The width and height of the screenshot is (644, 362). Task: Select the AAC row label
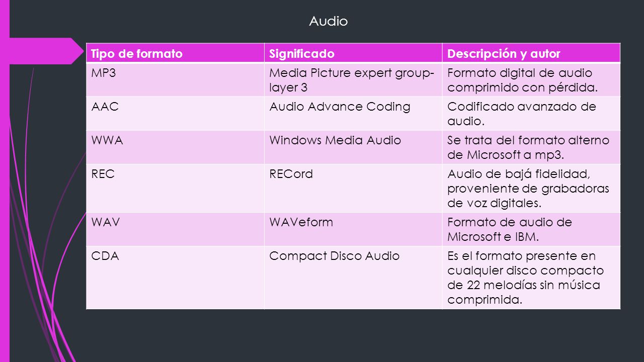tap(175, 114)
